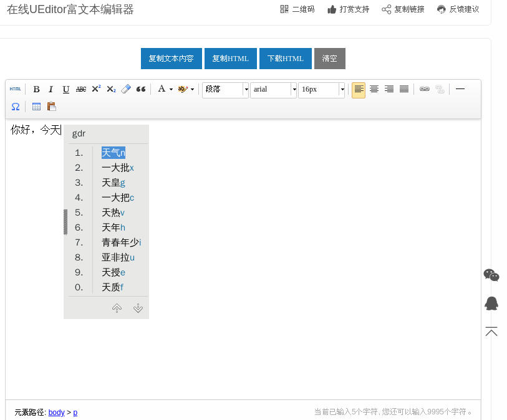Viewport: 507px width, 420px height.
Task: Insert a horizontal rule
Action: 460,89
